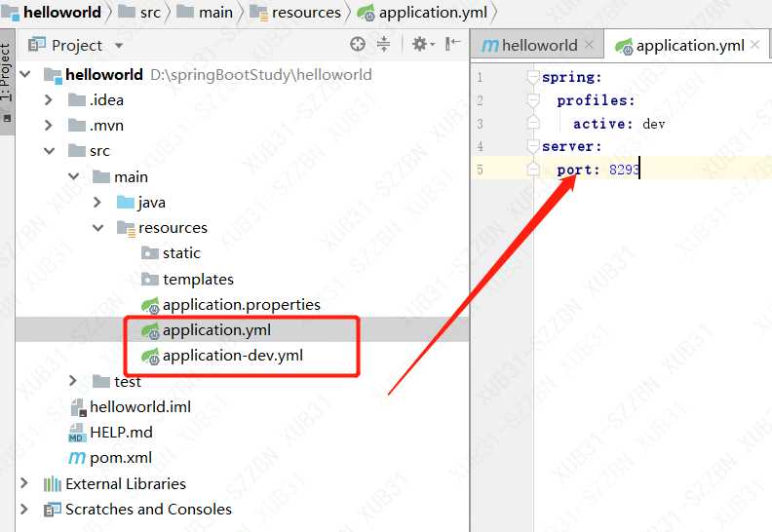
Task: Click the fold end marker on line 3
Action: tap(533, 123)
